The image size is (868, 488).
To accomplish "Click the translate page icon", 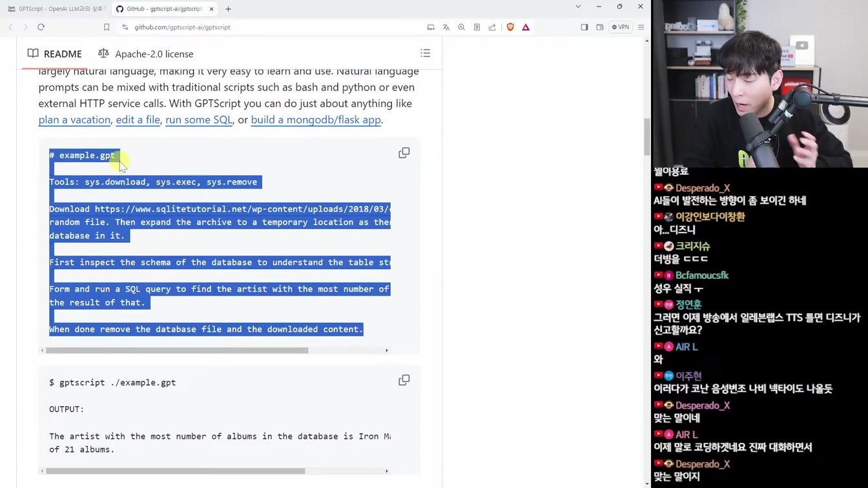I will point(446,27).
